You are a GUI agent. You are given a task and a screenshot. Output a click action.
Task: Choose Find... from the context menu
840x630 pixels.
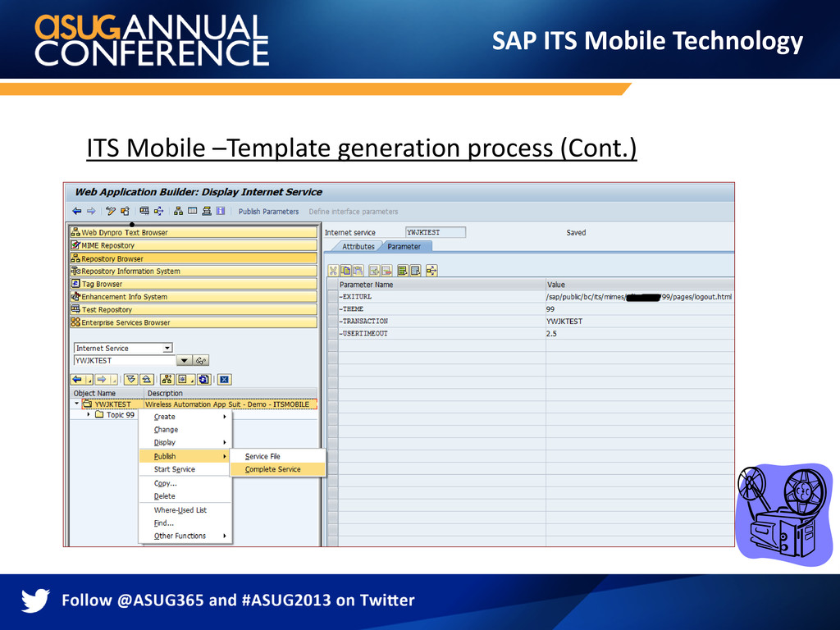coord(185,523)
